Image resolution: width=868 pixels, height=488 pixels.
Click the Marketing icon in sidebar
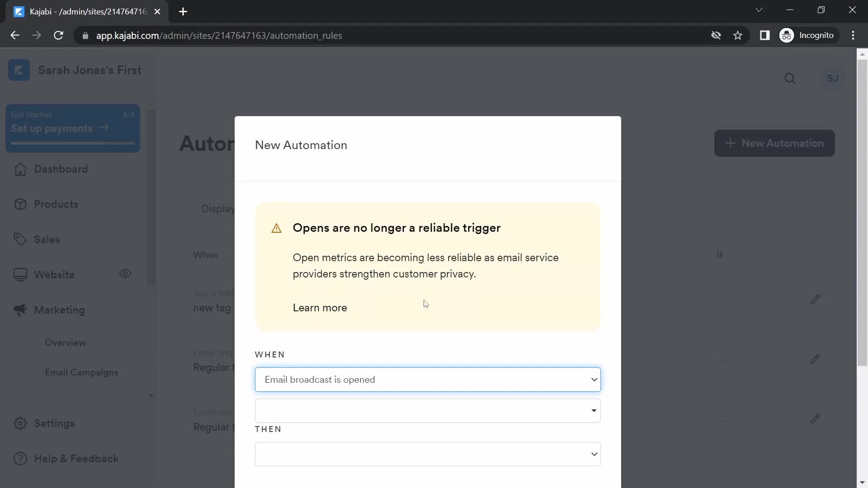coord(20,309)
